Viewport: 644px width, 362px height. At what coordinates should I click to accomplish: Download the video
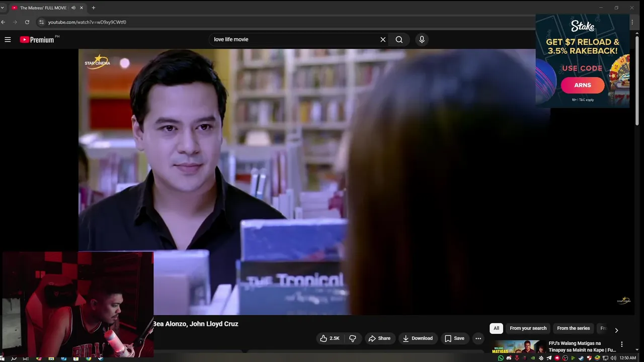click(x=418, y=338)
